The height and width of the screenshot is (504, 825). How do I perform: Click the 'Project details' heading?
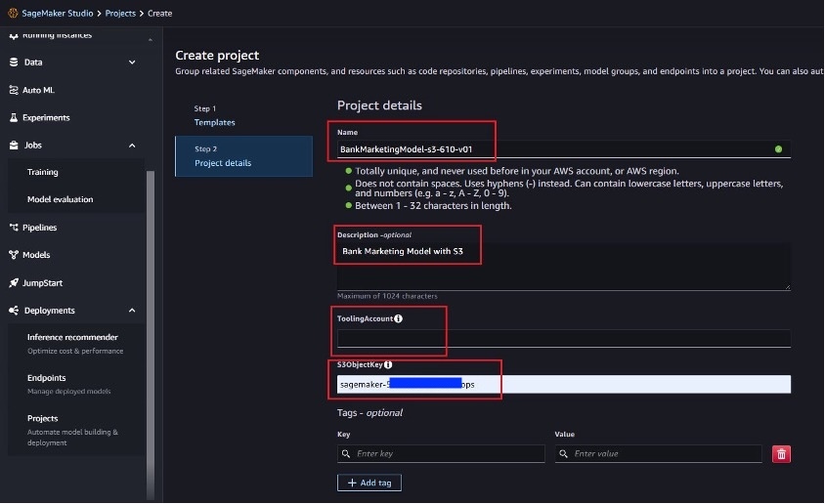click(x=379, y=105)
